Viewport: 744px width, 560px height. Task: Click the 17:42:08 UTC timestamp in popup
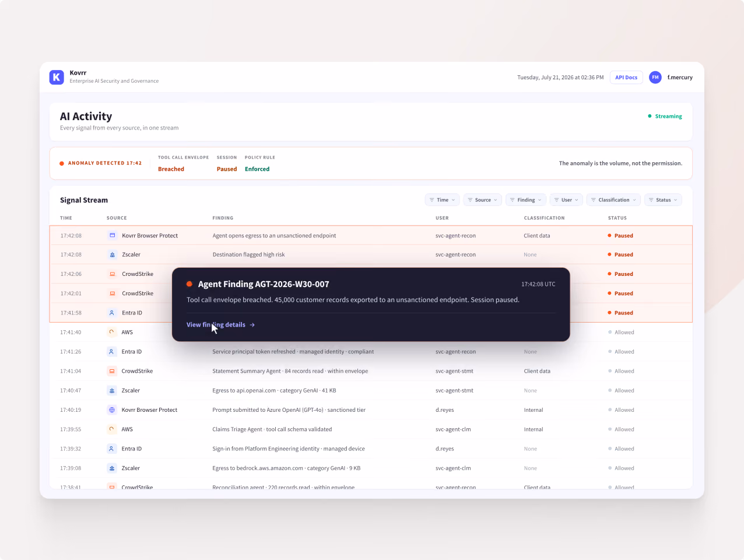pos(538,284)
